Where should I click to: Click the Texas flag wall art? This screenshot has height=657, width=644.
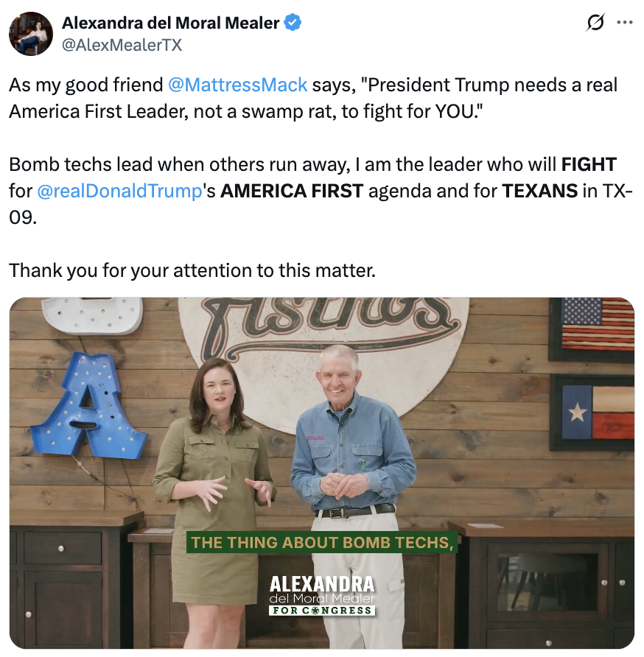pyautogui.click(x=594, y=412)
